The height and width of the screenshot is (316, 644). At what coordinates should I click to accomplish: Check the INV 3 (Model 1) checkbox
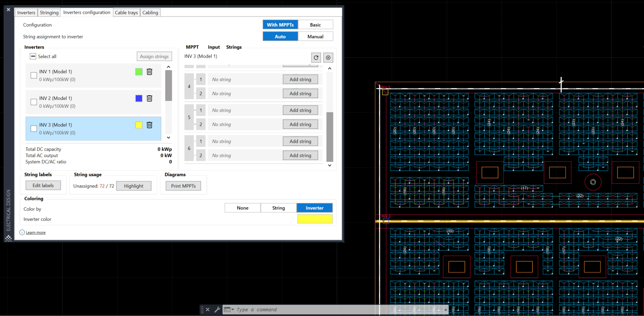[34, 128]
